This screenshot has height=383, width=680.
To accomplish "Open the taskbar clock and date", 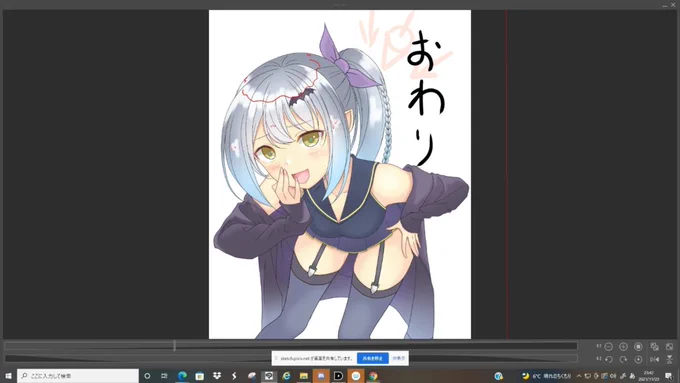I will pyautogui.click(x=649, y=376).
